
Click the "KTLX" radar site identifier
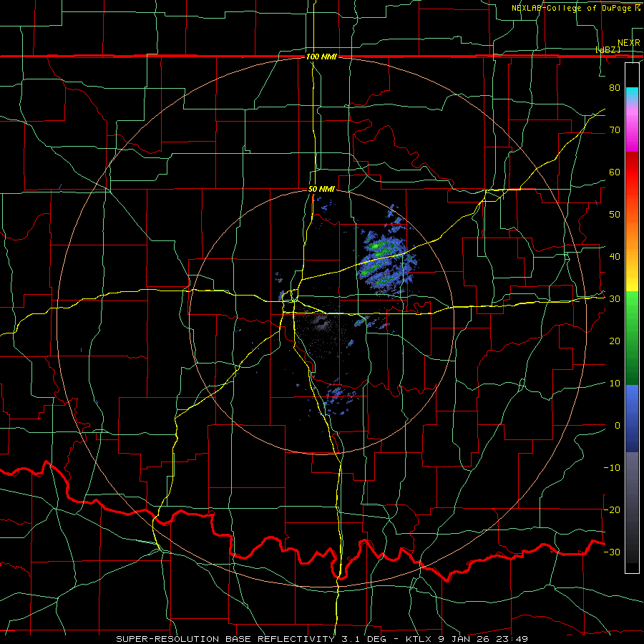[420, 639]
